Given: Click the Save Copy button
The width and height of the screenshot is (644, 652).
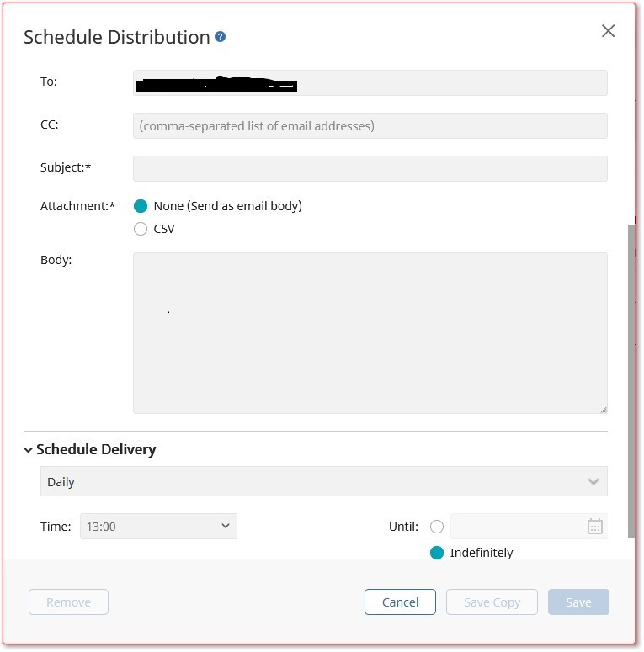Looking at the screenshot, I should [492, 602].
